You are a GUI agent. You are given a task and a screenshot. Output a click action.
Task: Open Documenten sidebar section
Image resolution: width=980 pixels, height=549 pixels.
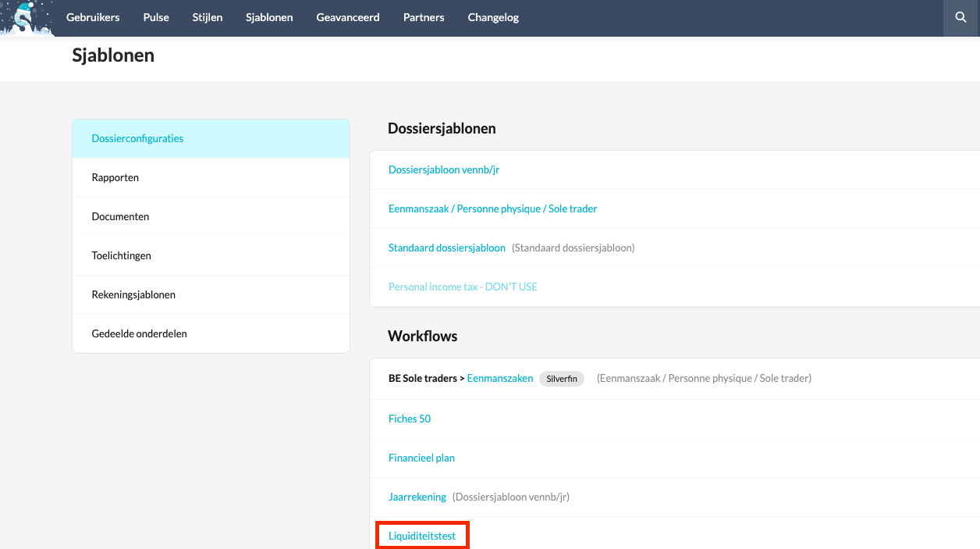pyautogui.click(x=211, y=216)
